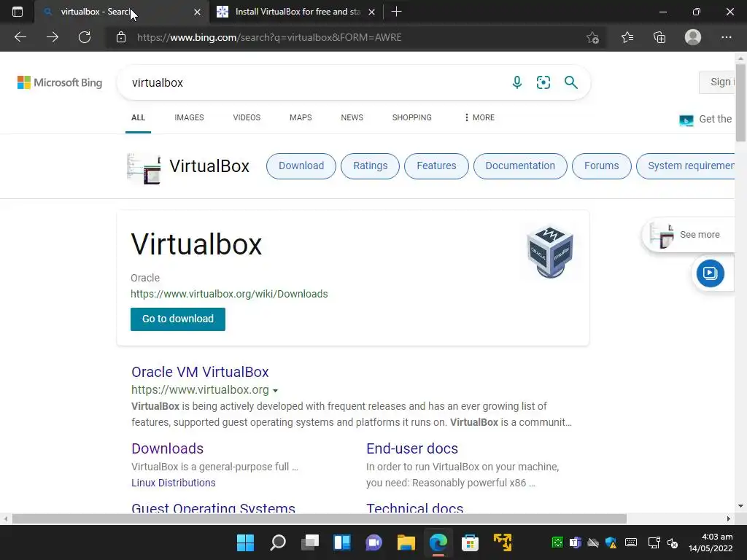Open taskbar Search
This screenshot has height=560, width=747.
click(x=278, y=542)
